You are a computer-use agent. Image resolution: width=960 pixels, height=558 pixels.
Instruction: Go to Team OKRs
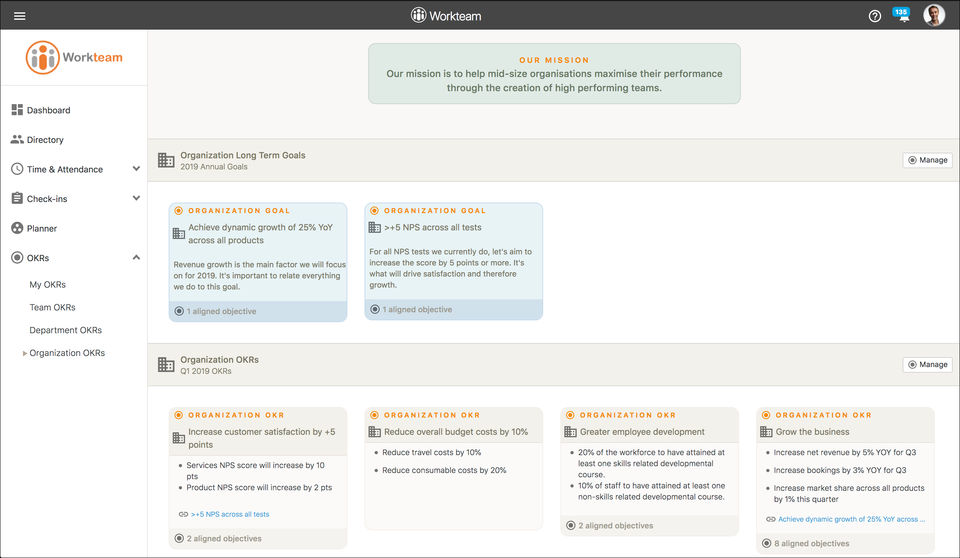(x=53, y=307)
